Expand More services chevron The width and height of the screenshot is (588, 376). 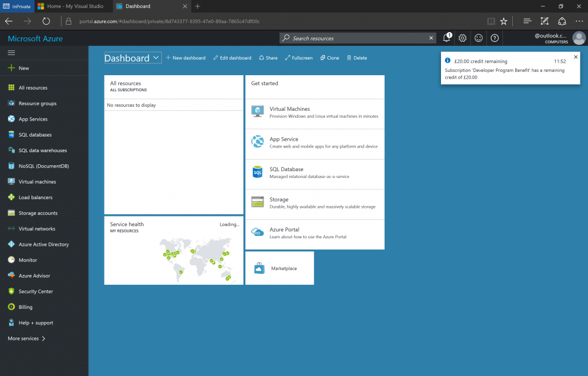tap(44, 338)
